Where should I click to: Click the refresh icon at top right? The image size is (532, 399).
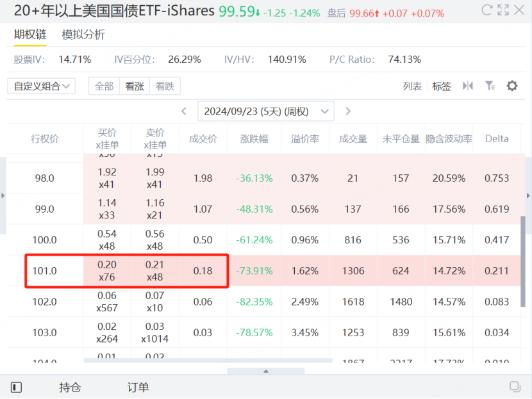point(486,10)
